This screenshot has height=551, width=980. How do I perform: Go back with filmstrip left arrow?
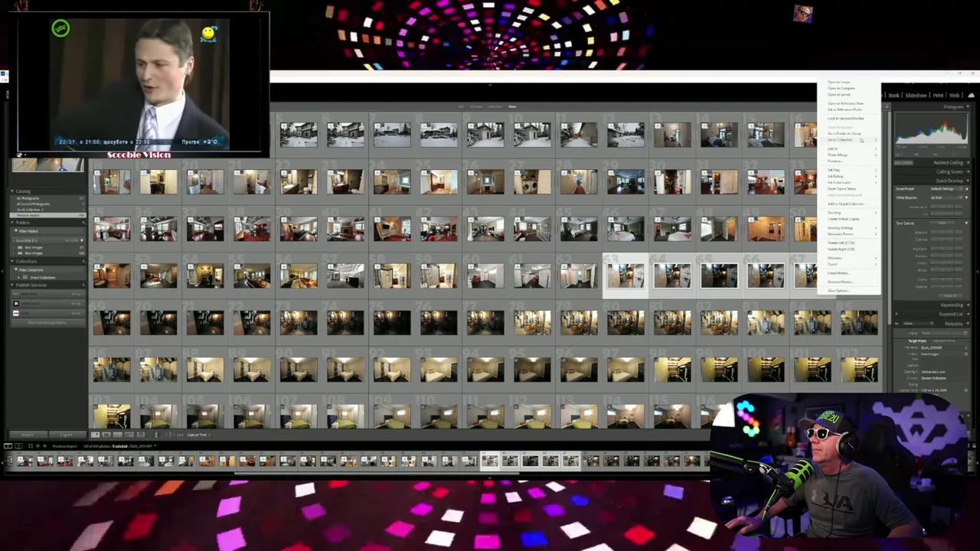(x=38, y=446)
